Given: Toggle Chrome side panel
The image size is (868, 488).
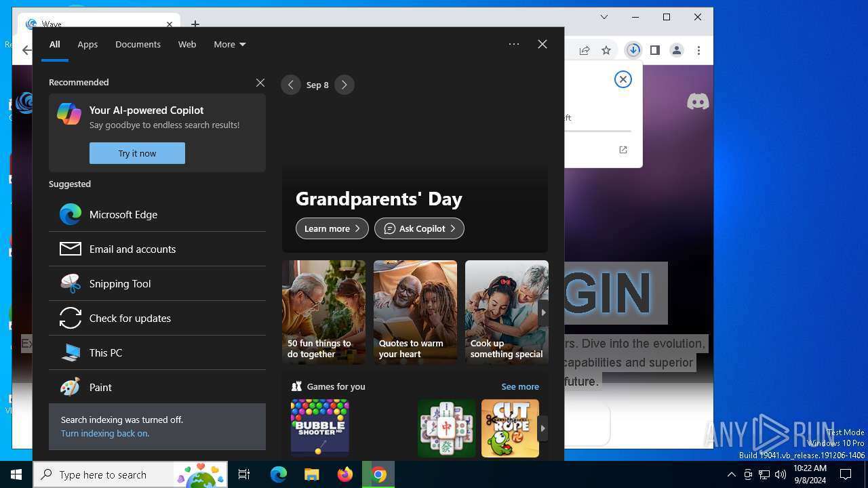Looking at the screenshot, I should click(x=655, y=50).
